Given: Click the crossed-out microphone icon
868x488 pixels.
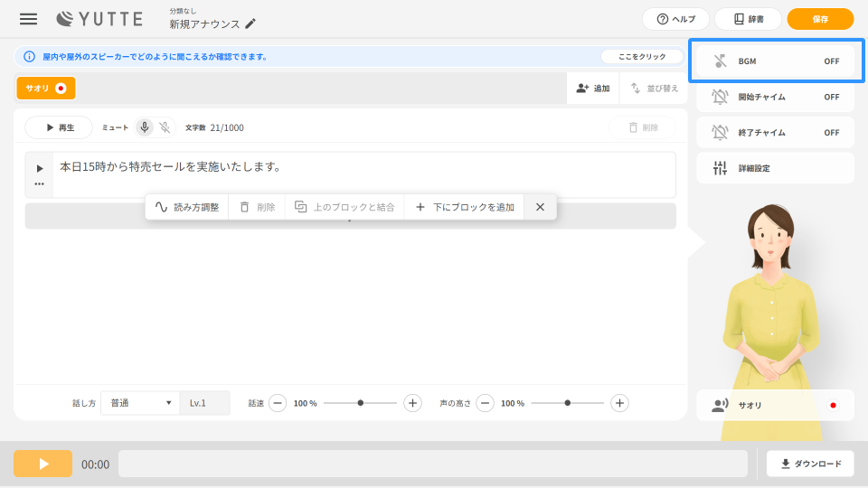Looking at the screenshot, I should click(x=165, y=127).
